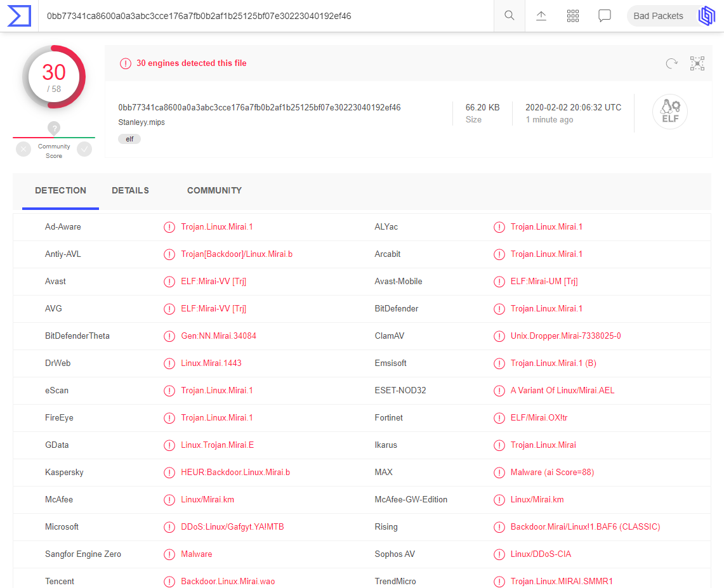Open the VirusTotal home logo

(19, 16)
